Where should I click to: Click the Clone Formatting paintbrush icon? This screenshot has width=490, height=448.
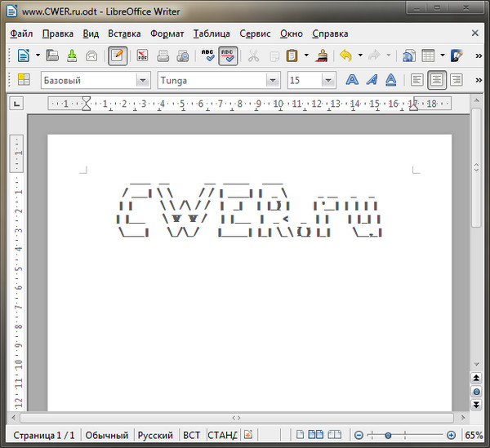click(323, 55)
